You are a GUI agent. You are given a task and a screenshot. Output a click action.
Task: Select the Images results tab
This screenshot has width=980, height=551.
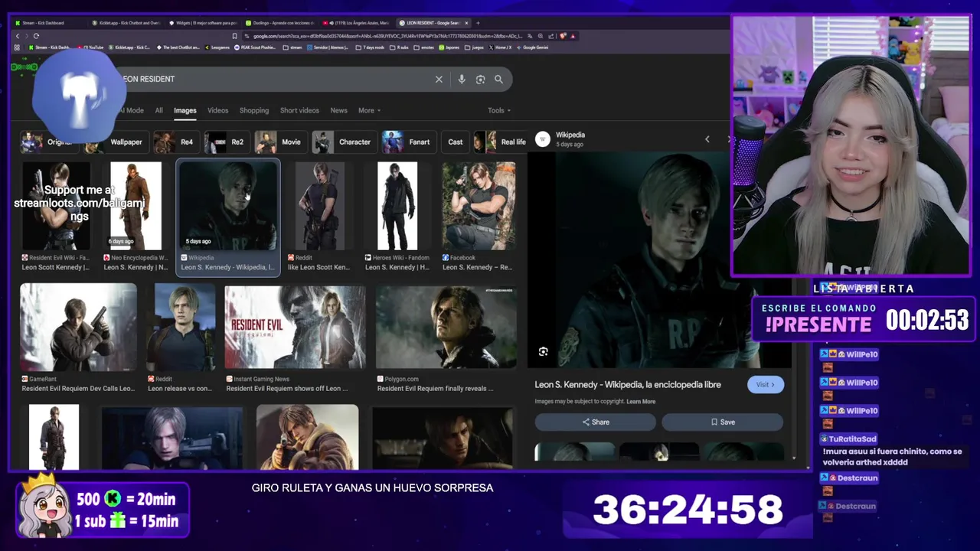185,110
